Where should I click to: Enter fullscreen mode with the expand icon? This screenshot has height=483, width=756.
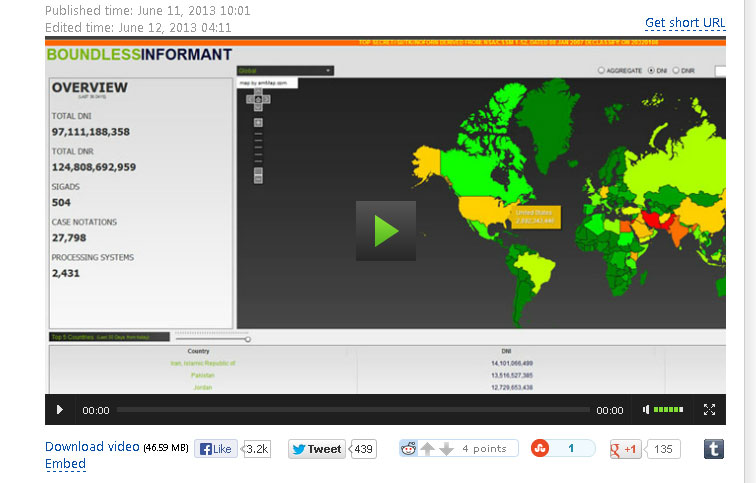709,410
